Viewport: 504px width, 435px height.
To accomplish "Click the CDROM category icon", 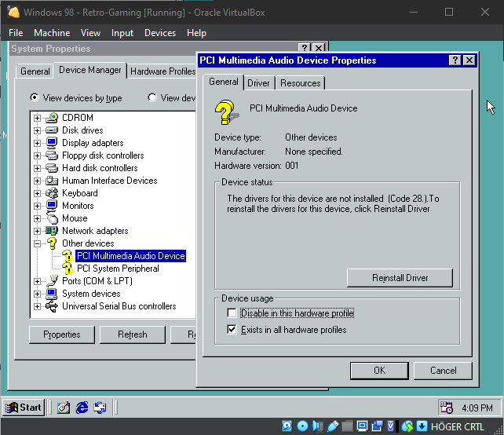I will 52,118.
